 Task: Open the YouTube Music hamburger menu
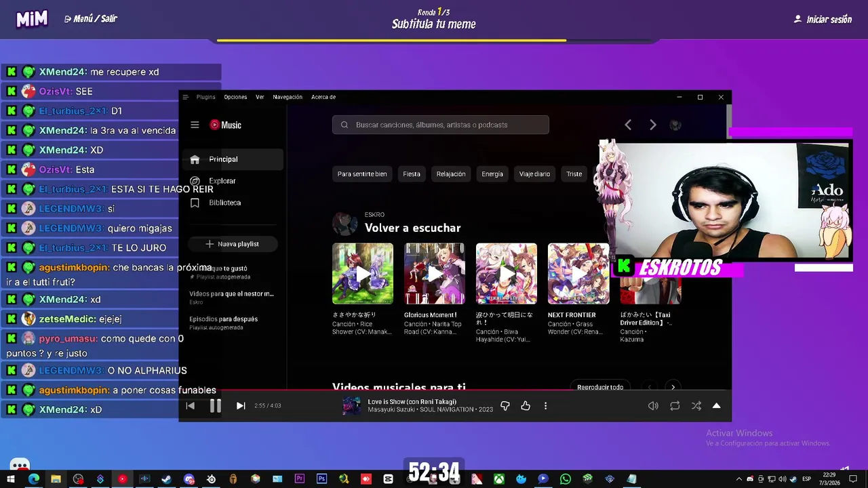point(195,125)
